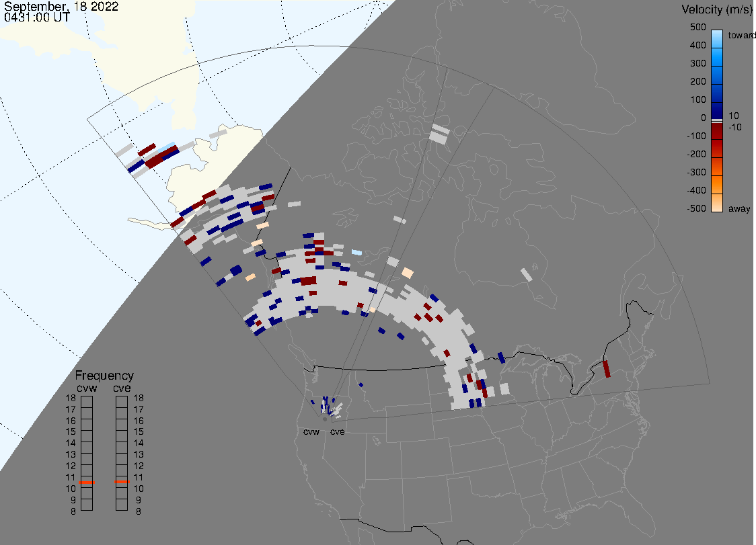Image resolution: width=756 pixels, height=545 pixels.
Task: Click the toward label beside color bar
Action: pyautogui.click(x=741, y=35)
